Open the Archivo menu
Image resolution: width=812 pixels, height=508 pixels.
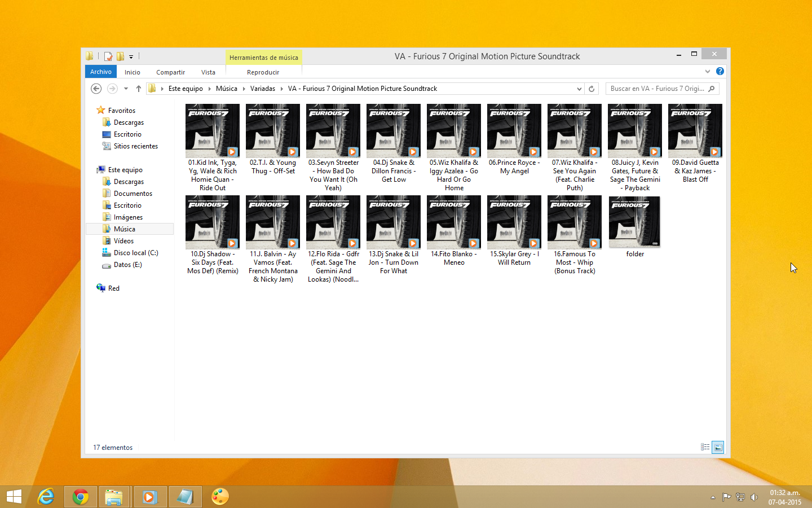(x=101, y=72)
